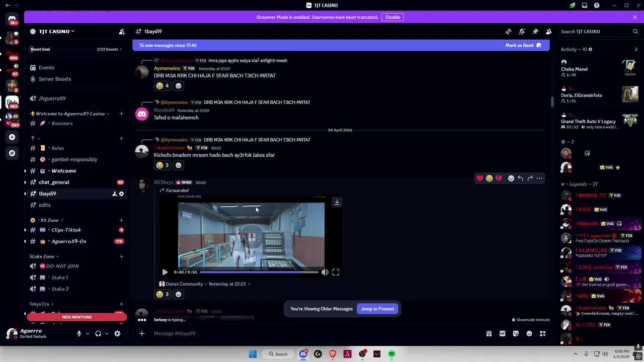Click the invite members icon beside TJT CASINO
Image resolution: width=644 pixels, height=362 pixels.
point(122,31)
